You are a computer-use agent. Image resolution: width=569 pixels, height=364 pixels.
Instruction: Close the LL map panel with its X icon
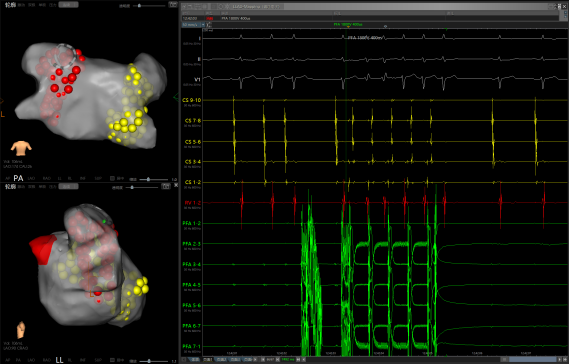coord(176,185)
